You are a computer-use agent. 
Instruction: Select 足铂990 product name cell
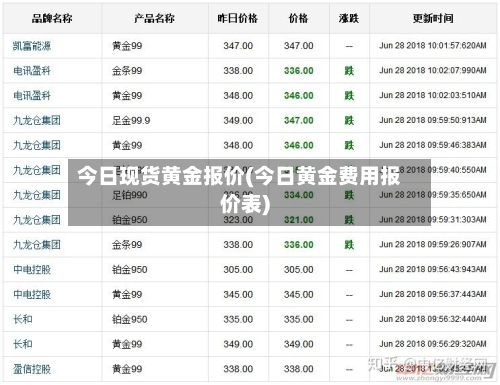tap(130, 195)
